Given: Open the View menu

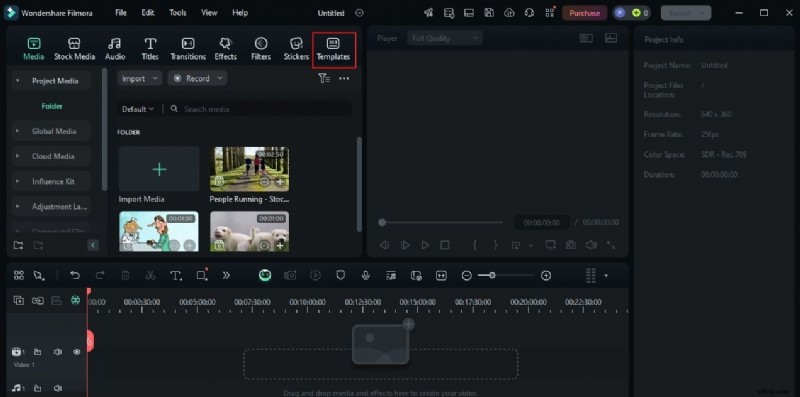Looking at the screenshot, I should [209, 13].
